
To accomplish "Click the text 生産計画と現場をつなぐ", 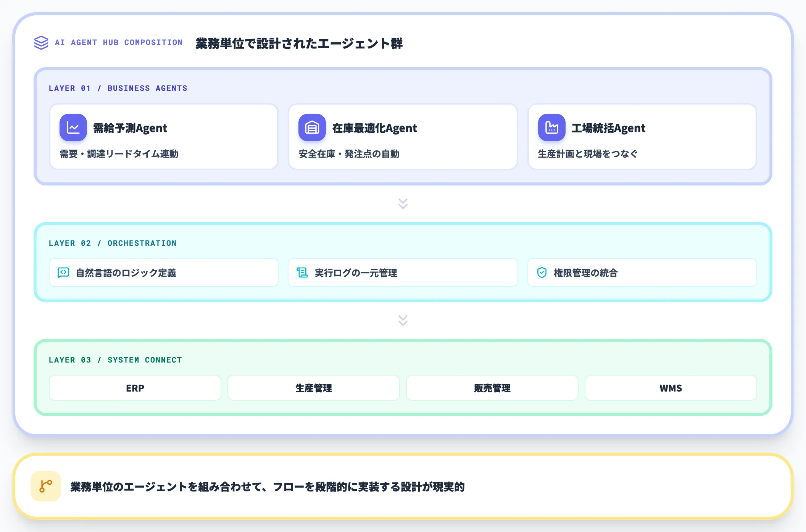I will 588,154.
